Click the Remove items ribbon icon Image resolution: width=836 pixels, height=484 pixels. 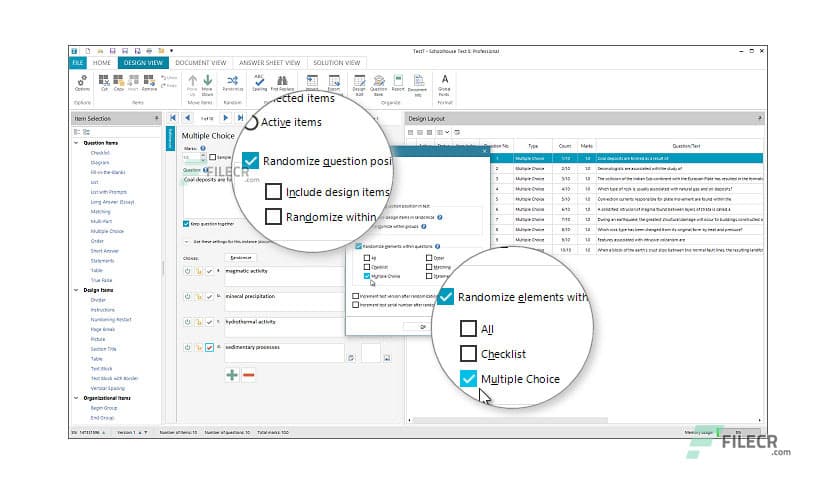pos(149,83)
